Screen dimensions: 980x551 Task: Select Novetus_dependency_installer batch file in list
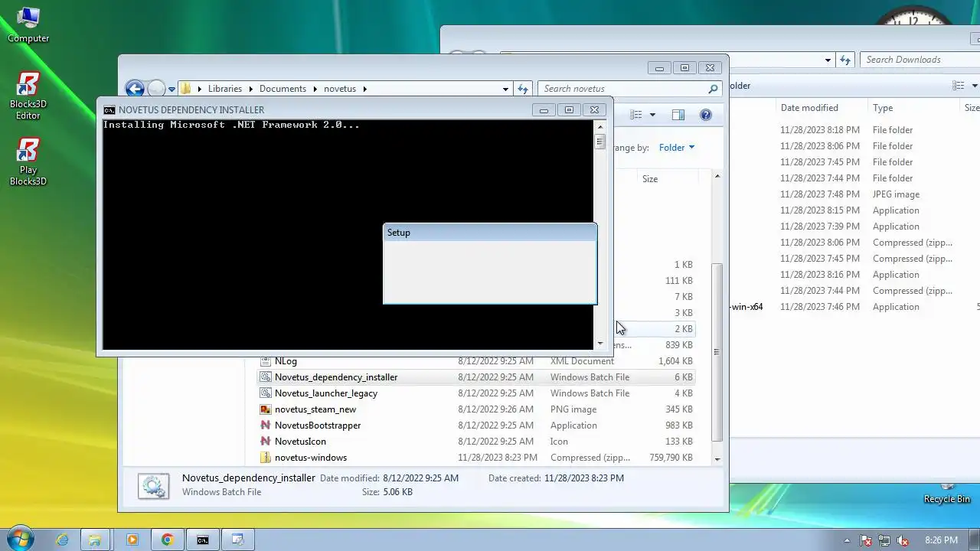coord(476,377)
